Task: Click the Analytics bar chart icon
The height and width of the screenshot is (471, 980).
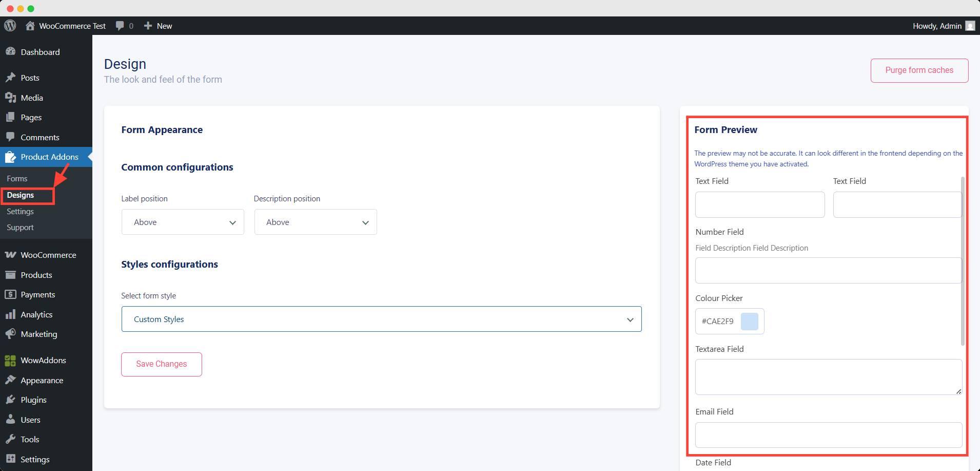Action: (10, 314)
